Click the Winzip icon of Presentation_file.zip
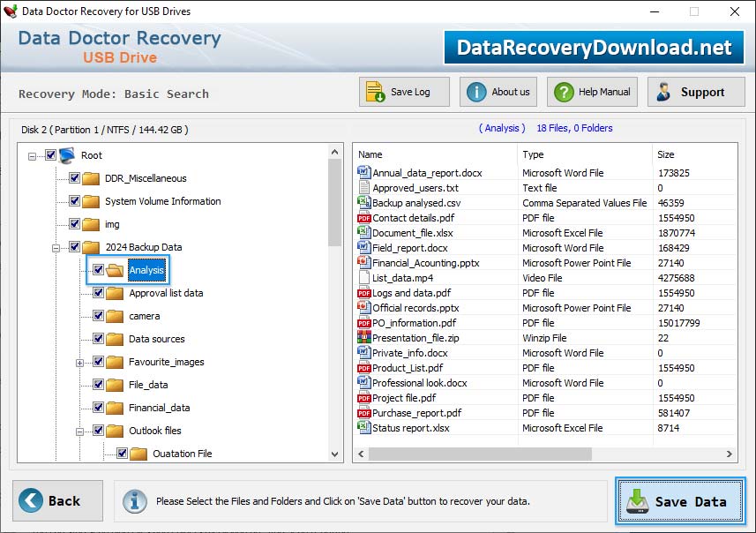 coord(363,337)
